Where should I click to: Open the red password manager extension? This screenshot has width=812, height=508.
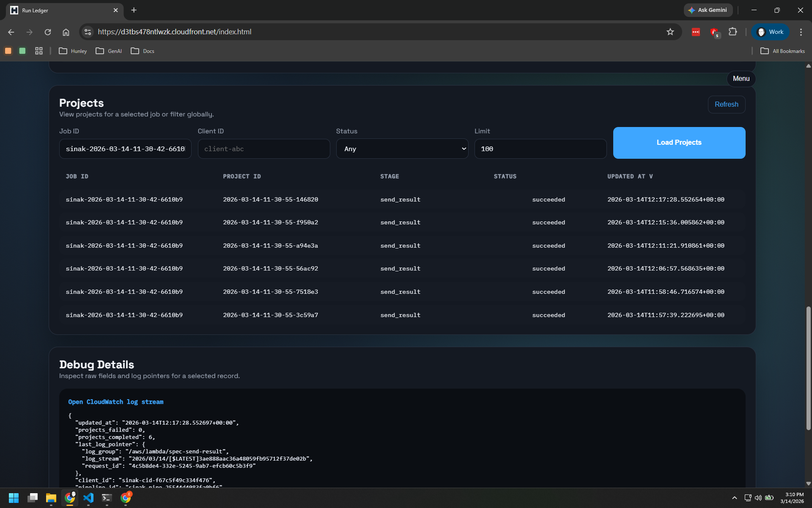696,32
